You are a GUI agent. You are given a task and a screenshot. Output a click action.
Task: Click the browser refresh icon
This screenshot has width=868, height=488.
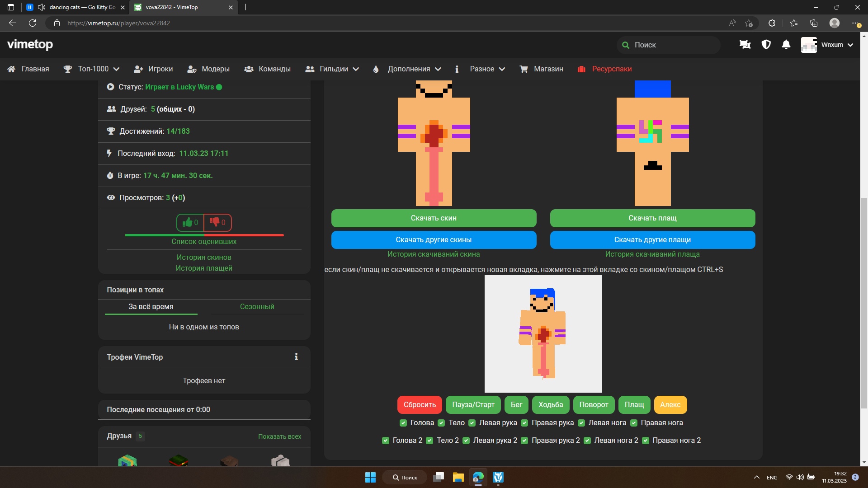tap(33, 23)
